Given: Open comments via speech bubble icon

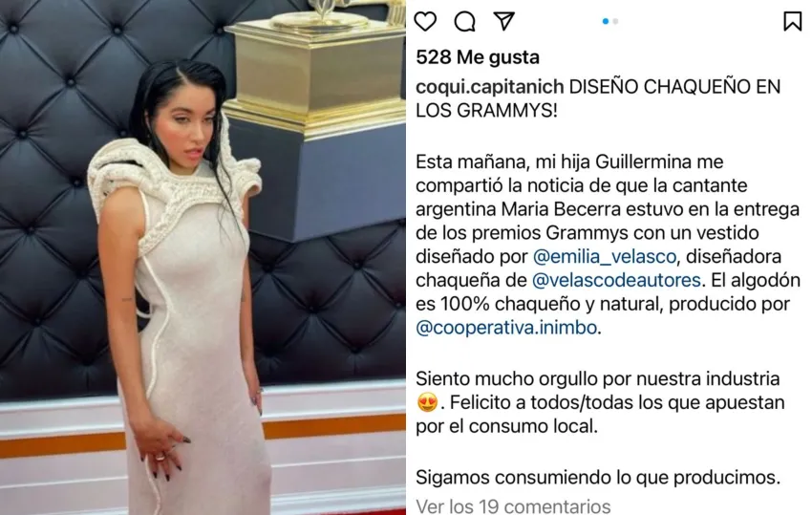Looking at the screenshot, I should coord(464,21).
